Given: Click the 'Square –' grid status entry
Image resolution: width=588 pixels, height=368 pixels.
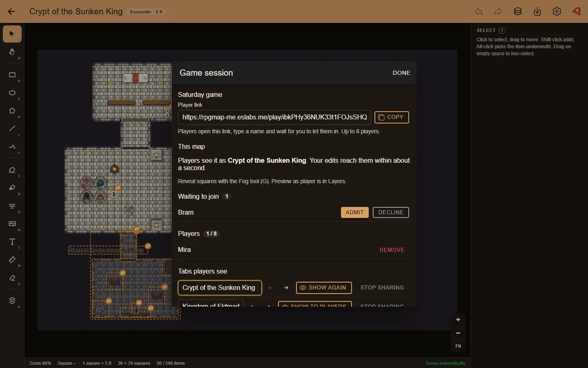Looking at the screenshot, I should coord(67,363).
